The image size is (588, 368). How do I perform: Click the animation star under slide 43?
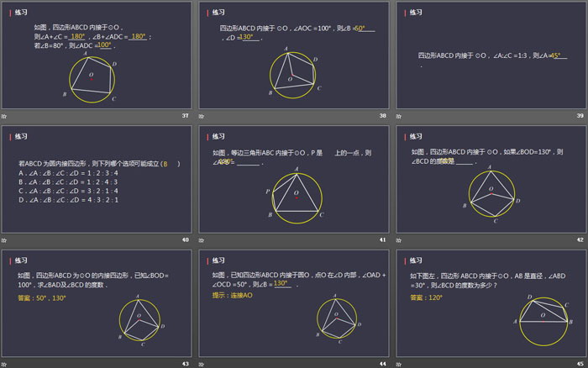(3, 365)
